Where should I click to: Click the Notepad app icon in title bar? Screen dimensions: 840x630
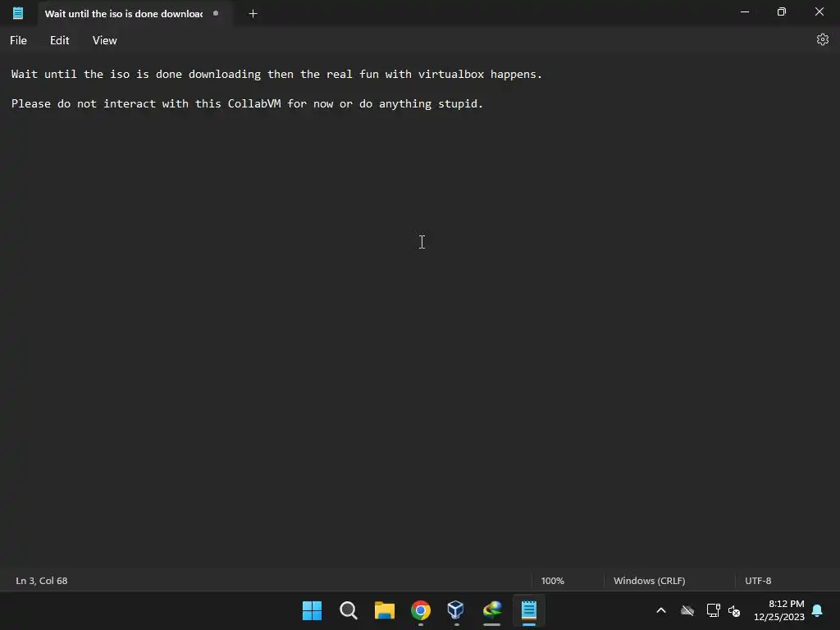(18, 13)
